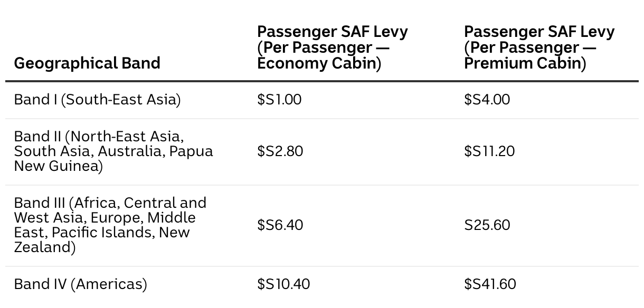Click the $S4.00 premium levy value
Screen dimensions: 644x308
(x=487, y=99)
